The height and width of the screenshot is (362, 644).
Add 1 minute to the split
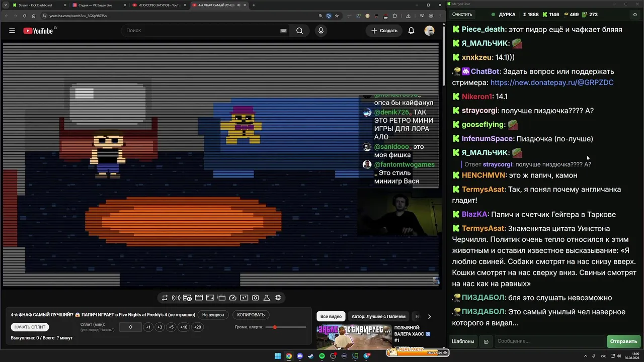pyautogui.click(x=148, y=327)
